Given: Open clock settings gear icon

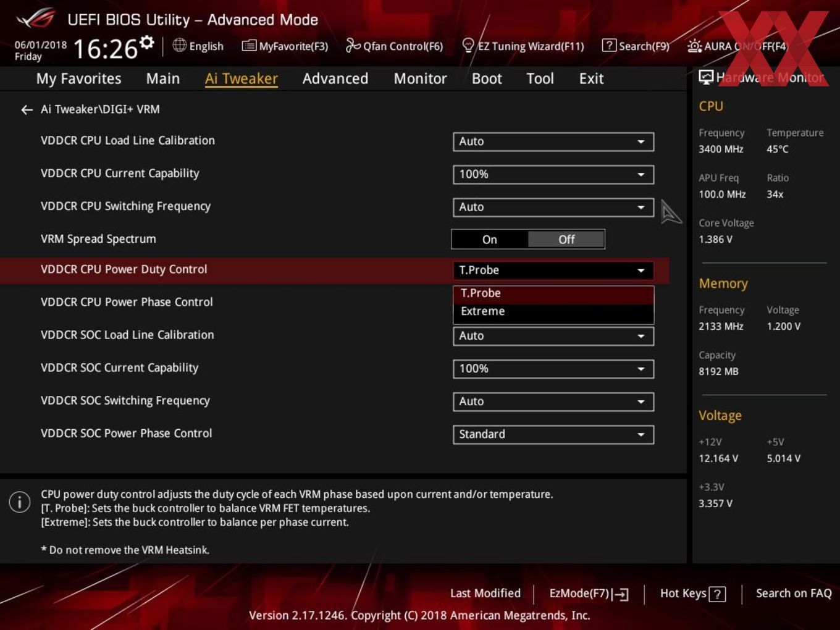Looking at the screenshot, I should coord(146,42).
